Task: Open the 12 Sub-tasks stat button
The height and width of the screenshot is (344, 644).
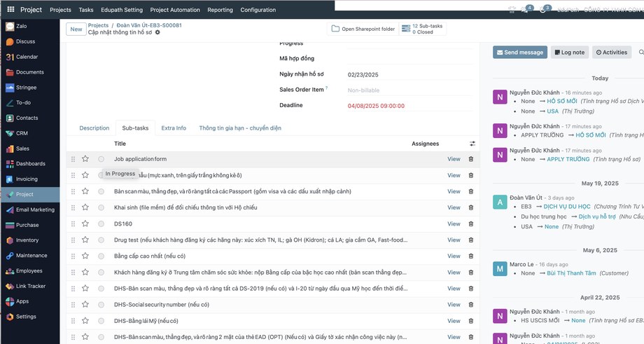Action: [423, 29]
